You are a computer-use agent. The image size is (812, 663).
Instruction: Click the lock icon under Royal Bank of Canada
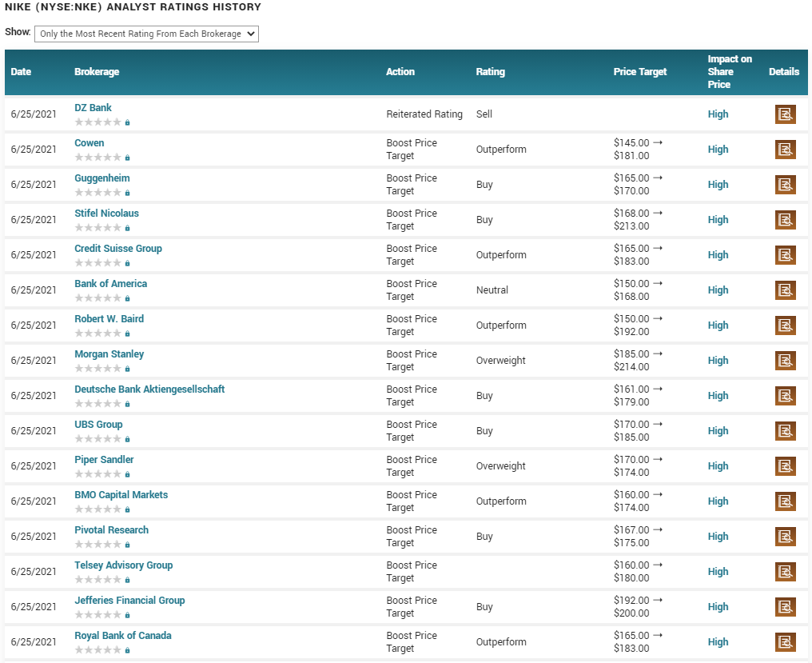click(x=127, y=650)
